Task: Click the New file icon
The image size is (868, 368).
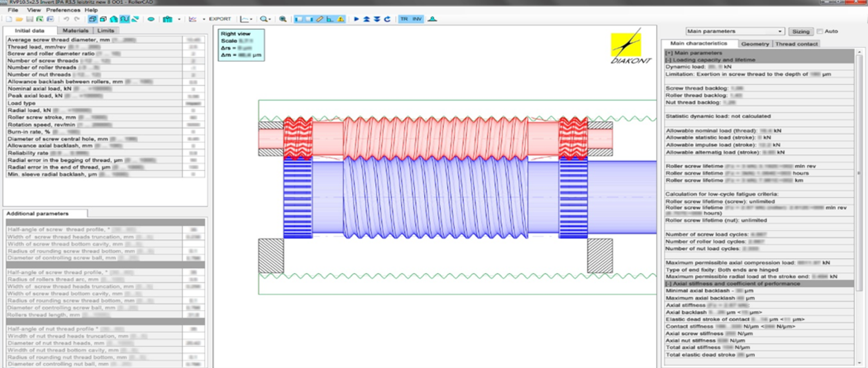Action: [x=9, y=19]
